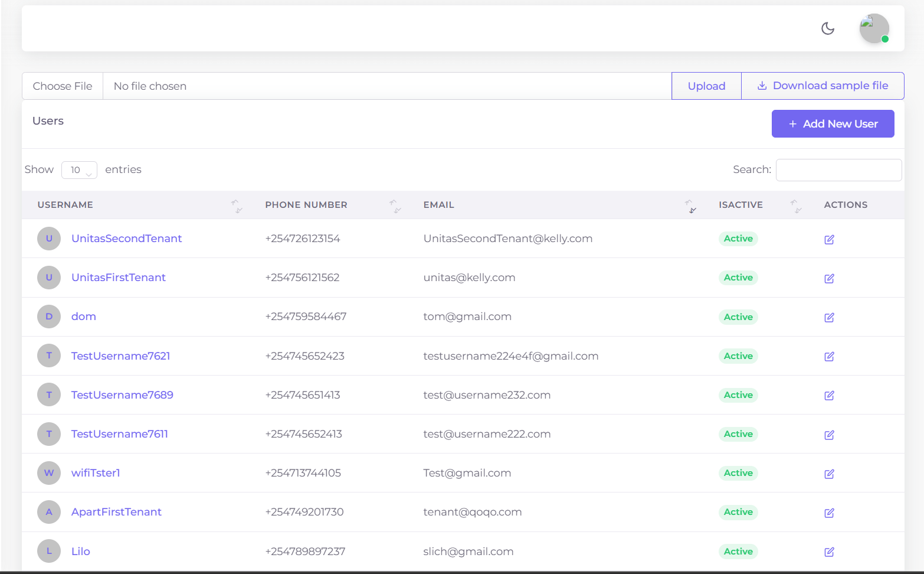The width and height of the screenshot is (924, 574).
Task: Open the Show entries dropdown
Action: click(79, 169)
